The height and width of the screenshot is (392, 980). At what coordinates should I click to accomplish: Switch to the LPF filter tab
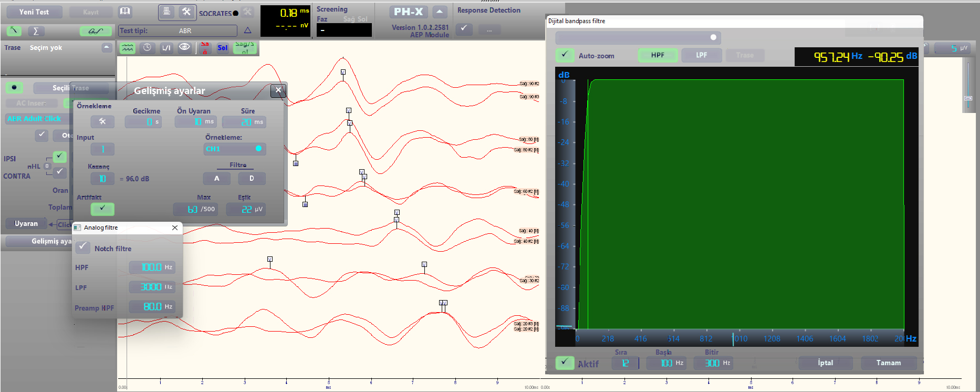pos(701,55)
